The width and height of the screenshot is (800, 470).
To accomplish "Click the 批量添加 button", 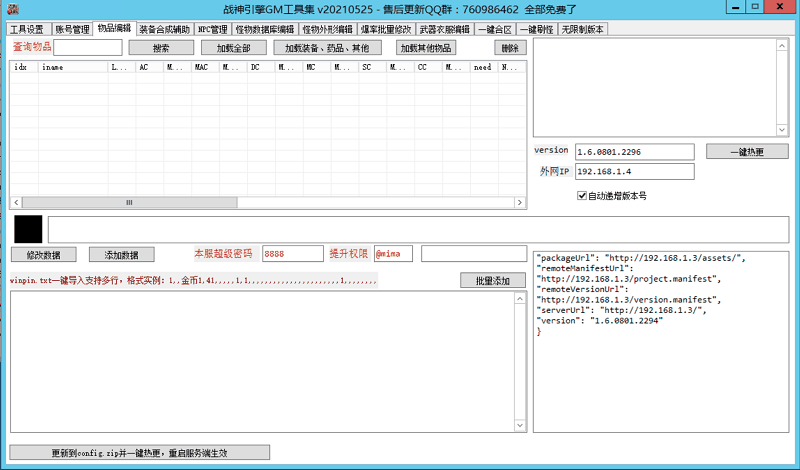I will [x=492, y=280].
